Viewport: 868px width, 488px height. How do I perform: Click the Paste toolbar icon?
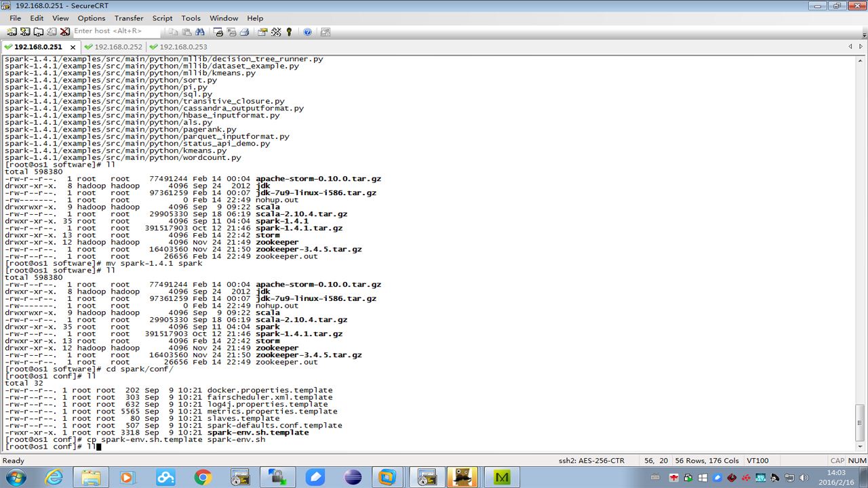[x=186, y=32]
